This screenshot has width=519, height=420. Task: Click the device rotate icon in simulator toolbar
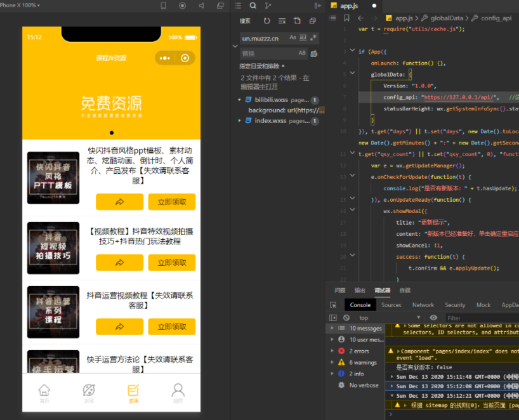coord(163,6)
